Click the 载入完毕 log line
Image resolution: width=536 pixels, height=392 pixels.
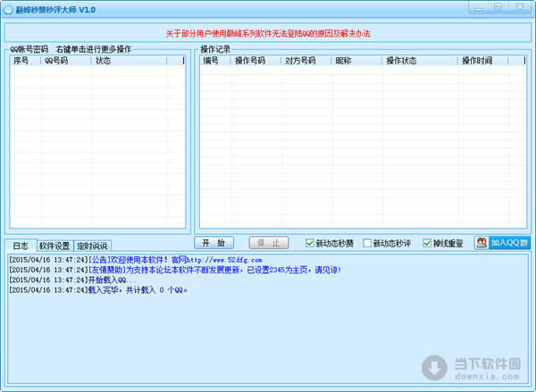point(98,290)
